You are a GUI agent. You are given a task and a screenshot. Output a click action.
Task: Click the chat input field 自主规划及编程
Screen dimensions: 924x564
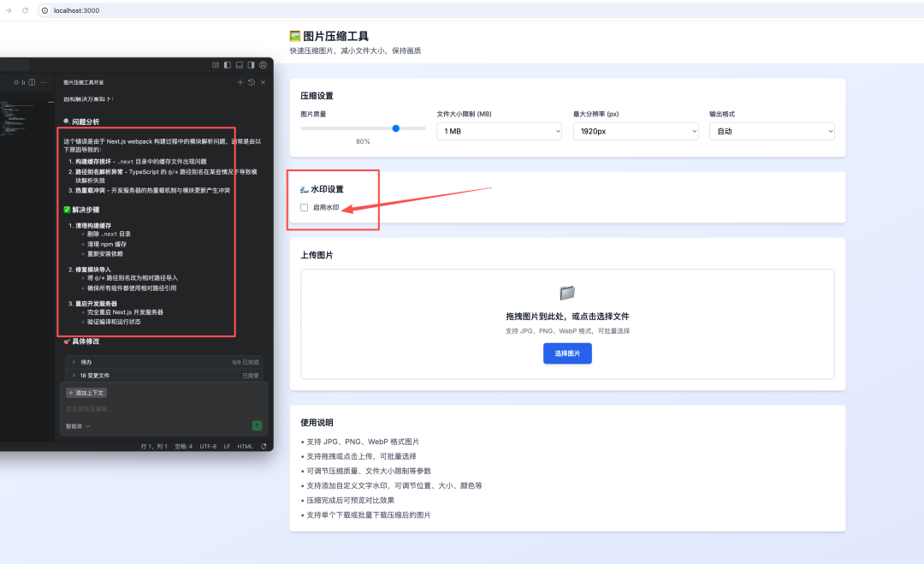[163, 408]
